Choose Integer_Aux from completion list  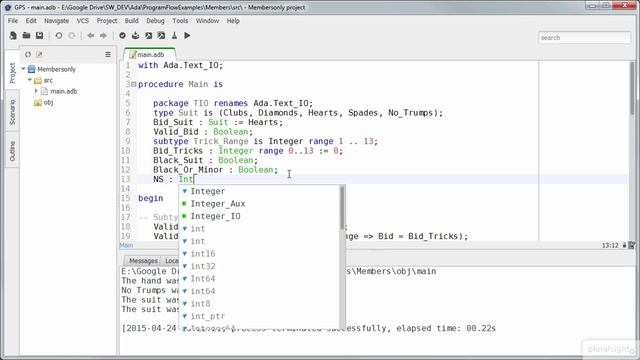(x=260, y=204)
